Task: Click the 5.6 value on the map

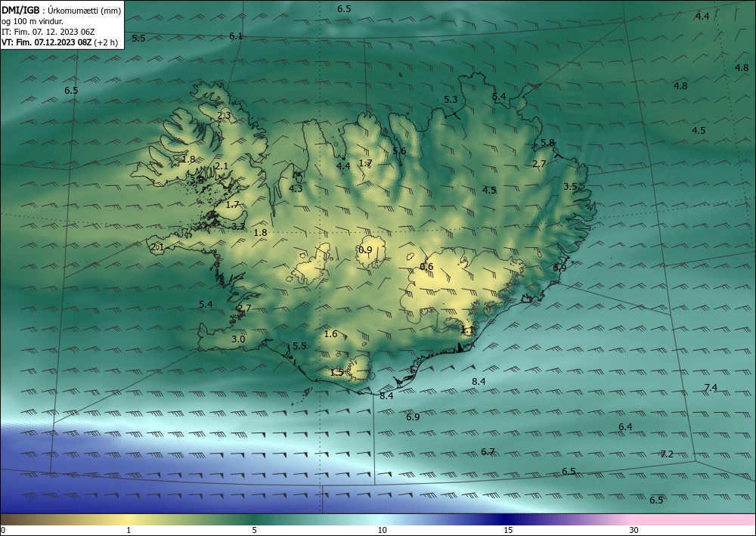Action: 399,151
